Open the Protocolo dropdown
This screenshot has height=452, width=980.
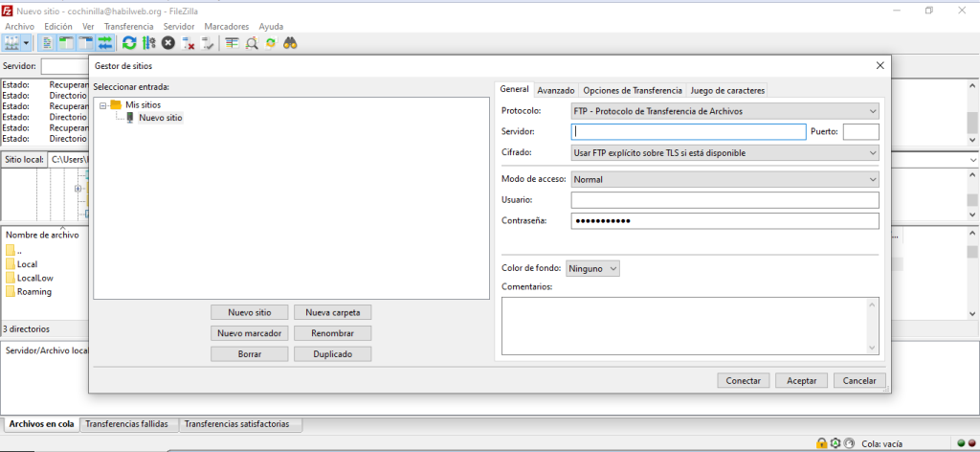pyautogui.click(x=725, y=111)
